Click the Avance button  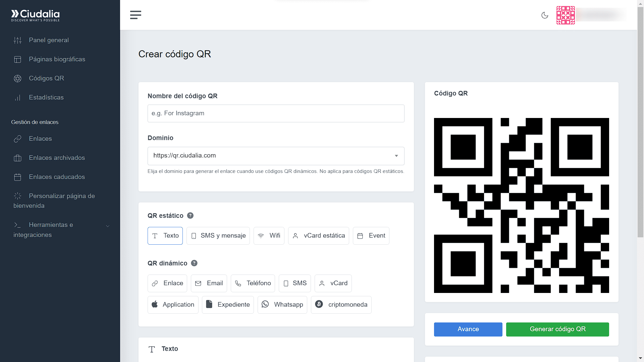pos(468,329)
